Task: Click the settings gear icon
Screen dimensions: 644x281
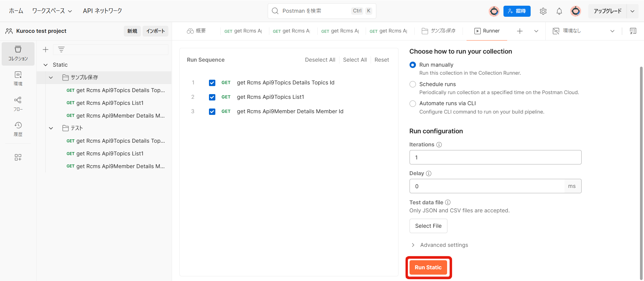Action: coord(543,11)
